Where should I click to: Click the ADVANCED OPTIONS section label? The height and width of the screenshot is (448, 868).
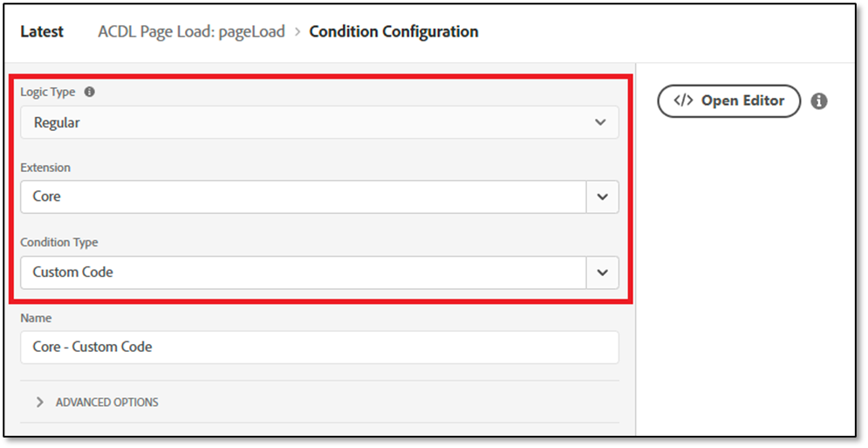[x=106, y=403]
